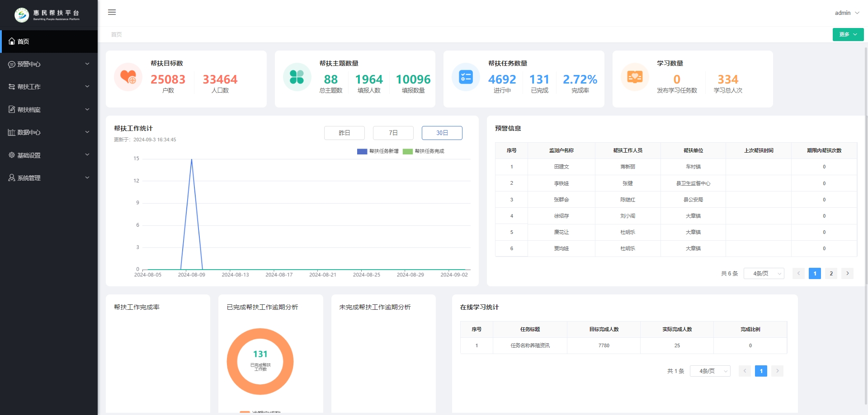Click the 数据中心 chart icon
Screen dimensions: 868x415
click(x=12, y=132)
